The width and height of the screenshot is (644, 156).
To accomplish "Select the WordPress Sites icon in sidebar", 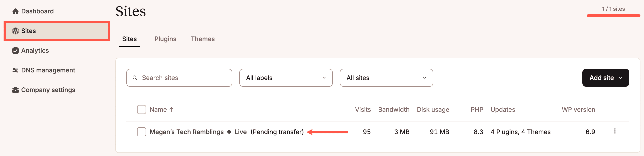I will coord(15,31).
